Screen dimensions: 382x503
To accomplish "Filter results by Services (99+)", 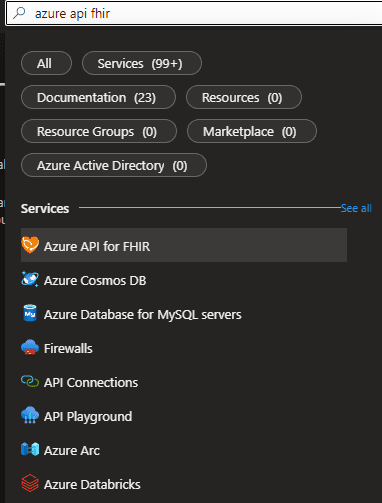I will point(142,63).
